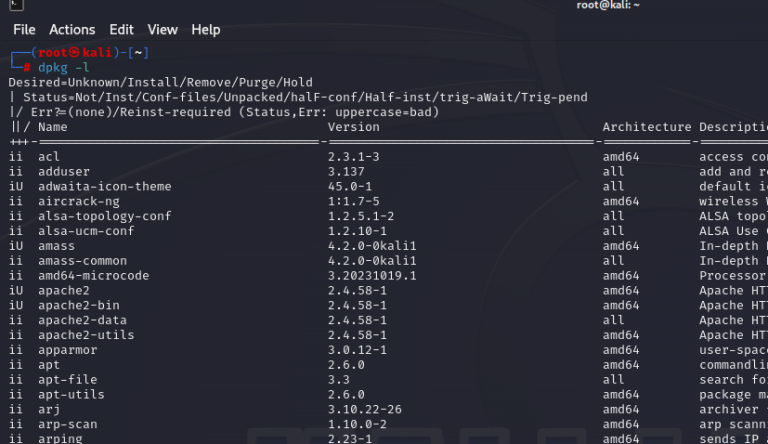Click version '2.3.1-3' of acl
This screenshot has width=768, height=444.
[354, 157]
